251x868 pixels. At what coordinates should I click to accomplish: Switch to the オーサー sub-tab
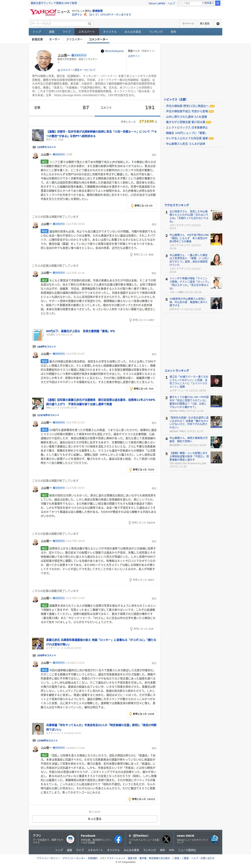point(55,39)
